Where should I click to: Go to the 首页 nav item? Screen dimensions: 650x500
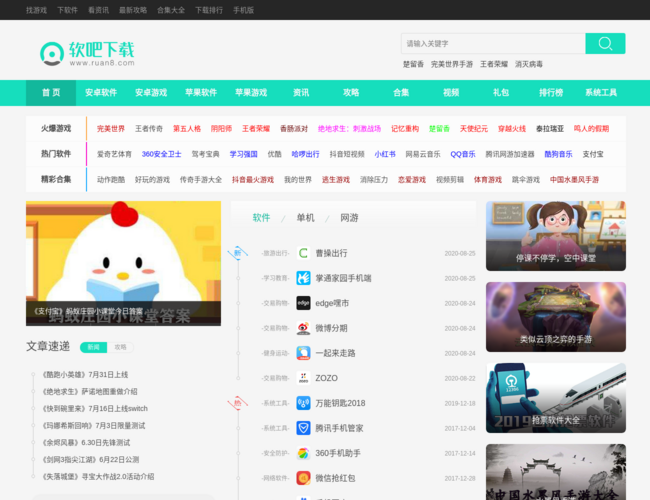point(51,92)
